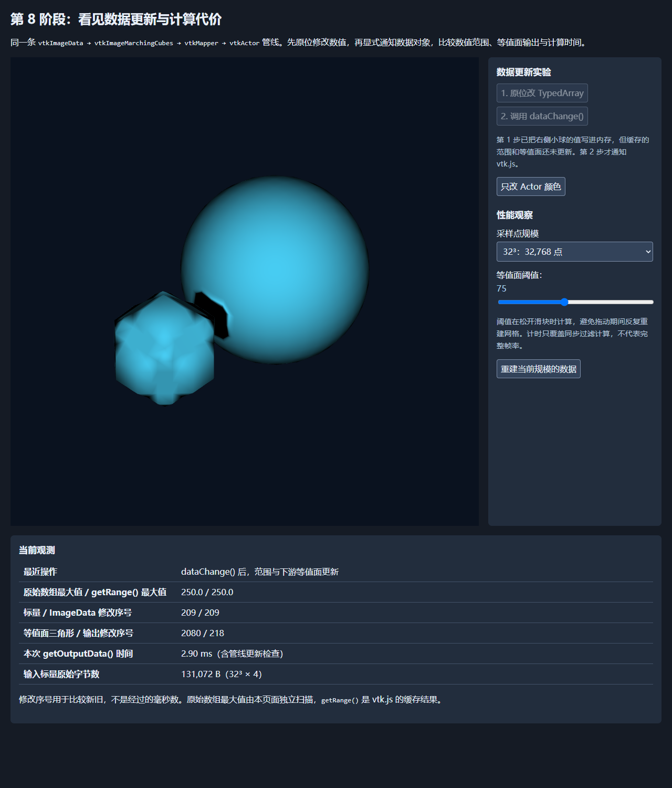Viewport: 672px width, 788px height.
Task: Click the '输入标量原始字节数' label
Action: (x=61, y=674)
